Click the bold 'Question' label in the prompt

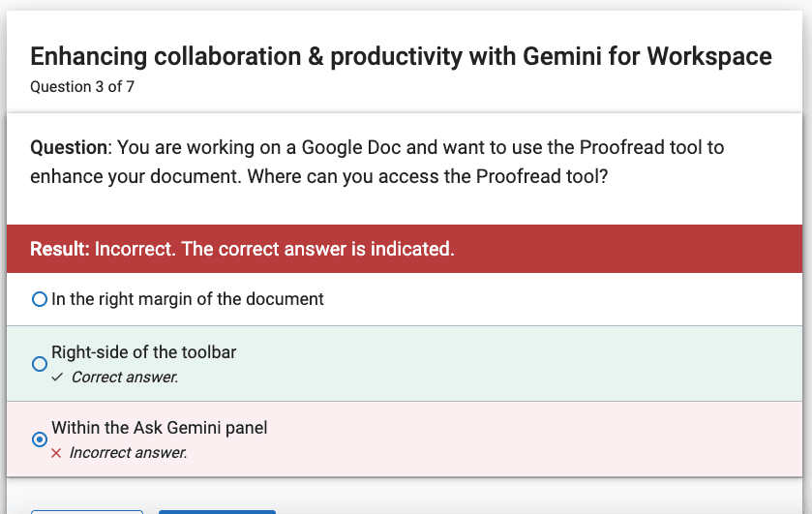pos(69,148)
